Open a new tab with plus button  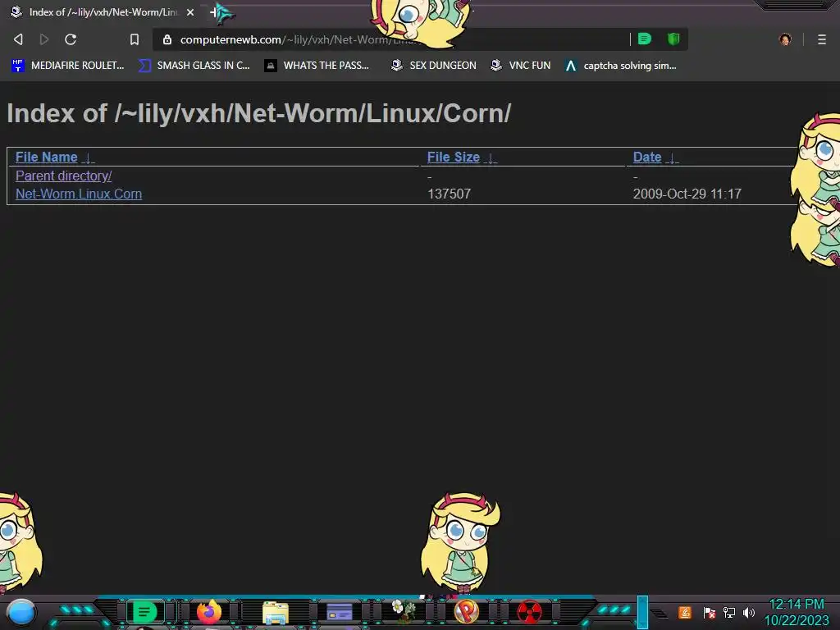[x=214, y=11]
